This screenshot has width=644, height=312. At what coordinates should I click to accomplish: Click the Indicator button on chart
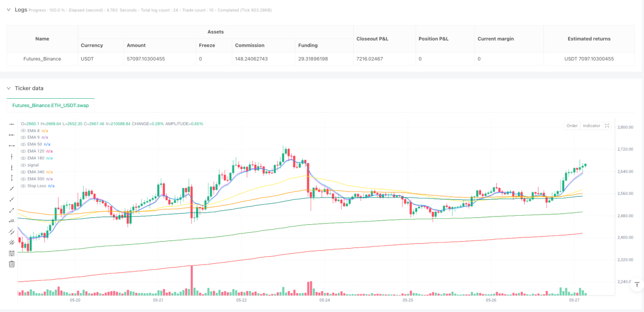pyautogui.click(x=591, y=125)
